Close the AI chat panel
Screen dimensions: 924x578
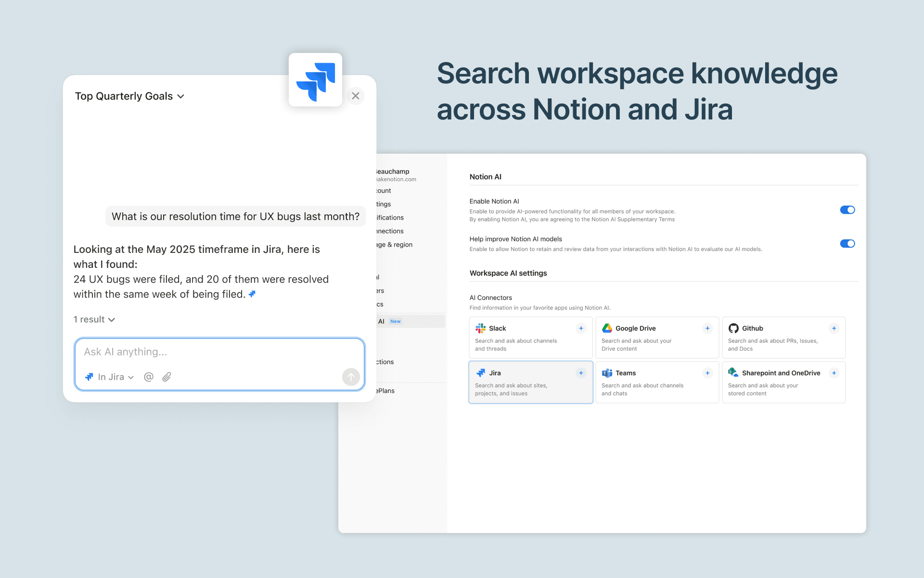point(356,96)
